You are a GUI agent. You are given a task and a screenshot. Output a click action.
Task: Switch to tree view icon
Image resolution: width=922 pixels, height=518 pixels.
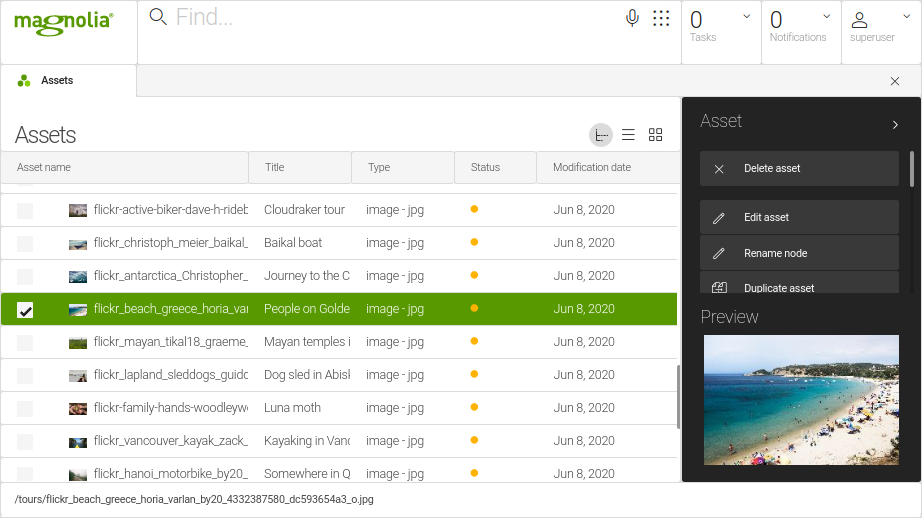[601, 135]
